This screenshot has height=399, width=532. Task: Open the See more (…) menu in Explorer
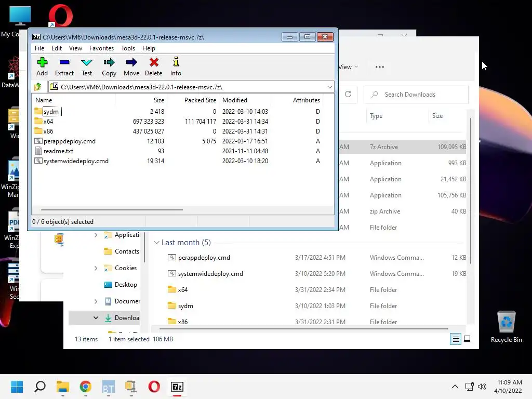click(x=380, y=67)
